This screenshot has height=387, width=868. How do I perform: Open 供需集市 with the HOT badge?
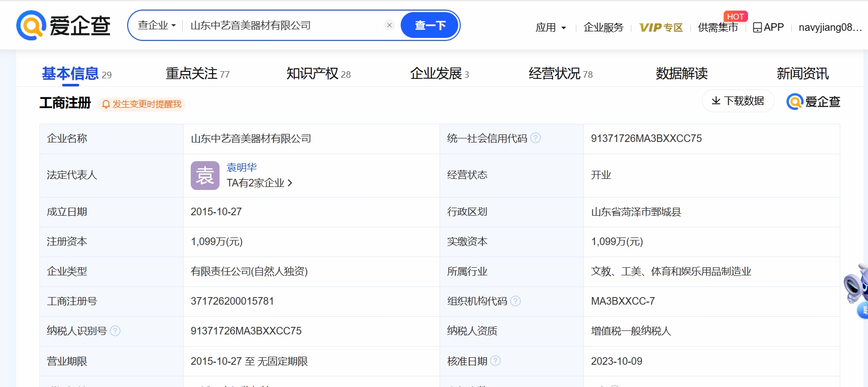tap(718, 27)
